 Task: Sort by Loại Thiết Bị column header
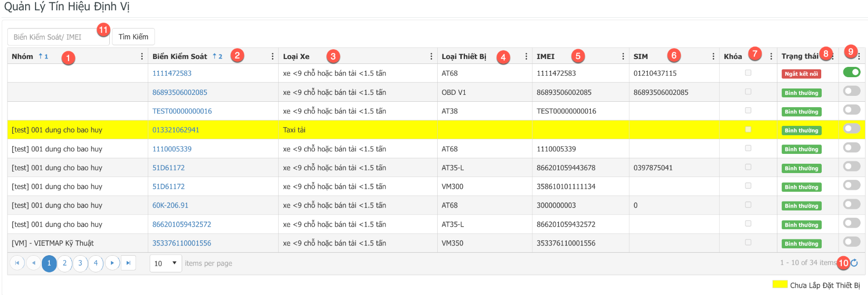464,57
